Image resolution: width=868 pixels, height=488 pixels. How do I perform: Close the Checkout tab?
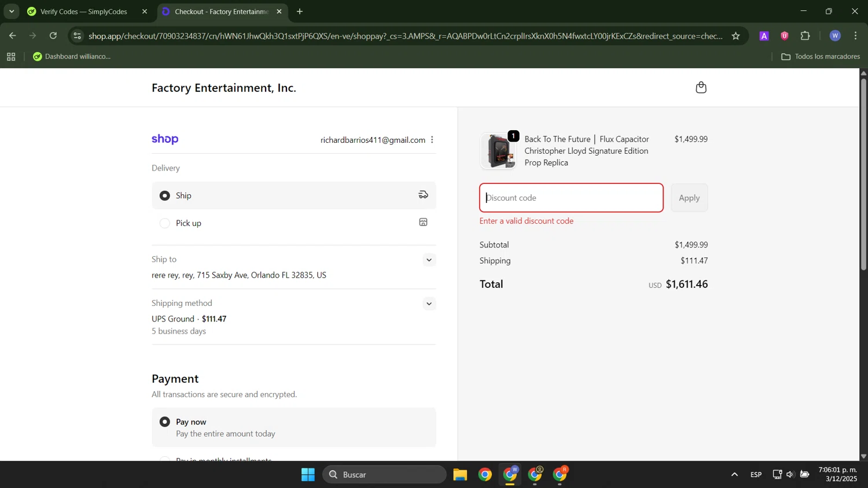pos(279,12)
